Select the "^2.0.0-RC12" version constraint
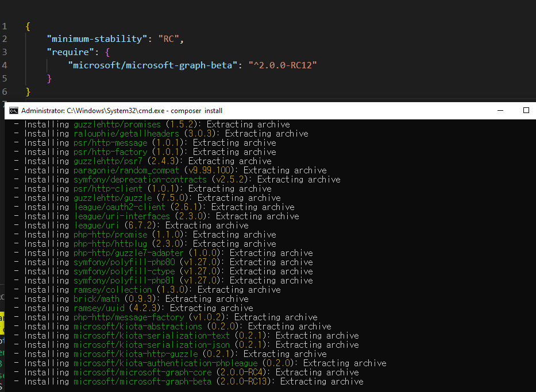This screenshot has width=536, height=392. pos(282,65)
